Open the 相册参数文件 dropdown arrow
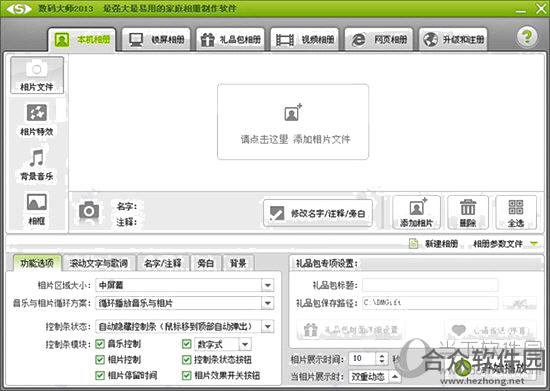This screenshot has width=550, height=391. click(x=534, y=243)
